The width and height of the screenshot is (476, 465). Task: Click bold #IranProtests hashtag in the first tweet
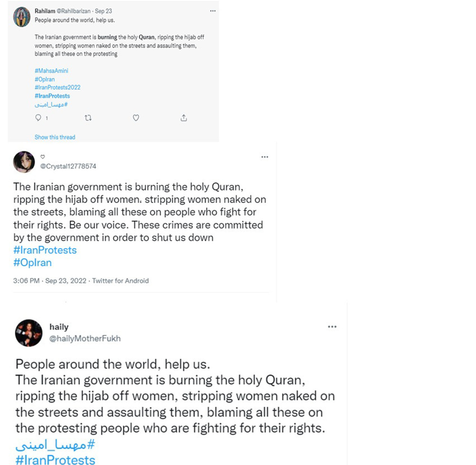tap(52, 96)
